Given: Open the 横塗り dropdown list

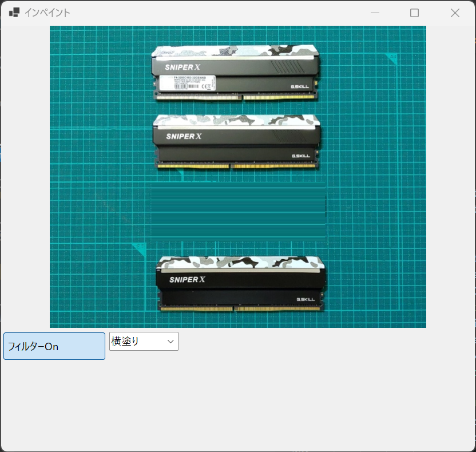Looking at the screenshot, I should (144, 341).
